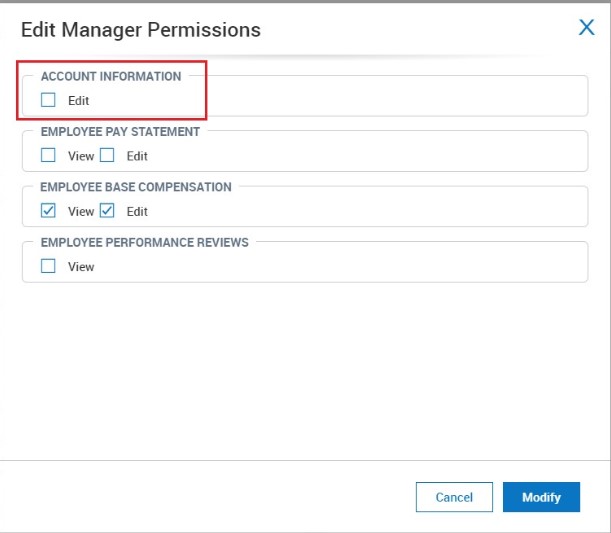Screen dimensions: 611x533
Task: Uncheck View for Employee Base Compensation
Action: click(x=48, y=211)
